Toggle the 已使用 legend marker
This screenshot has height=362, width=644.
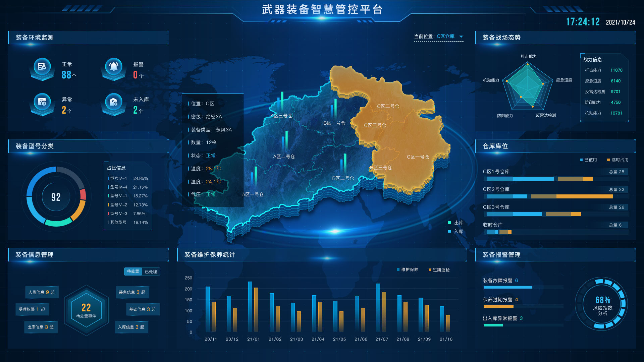click(581, 160)
